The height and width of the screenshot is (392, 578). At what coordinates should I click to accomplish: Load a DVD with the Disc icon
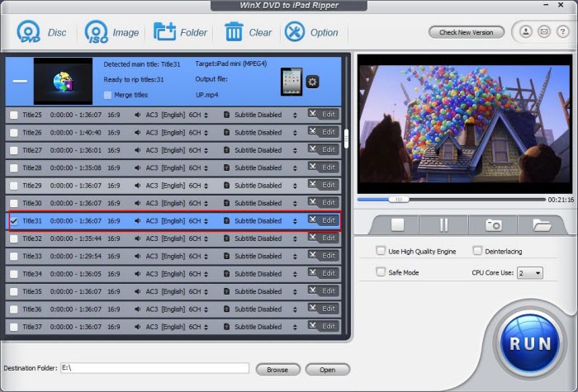41,32
